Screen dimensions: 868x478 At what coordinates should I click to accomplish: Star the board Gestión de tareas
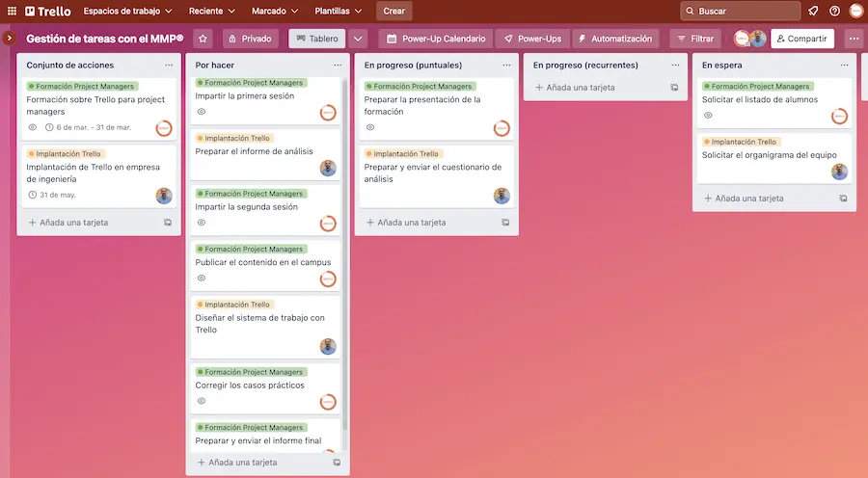(203, 39)
